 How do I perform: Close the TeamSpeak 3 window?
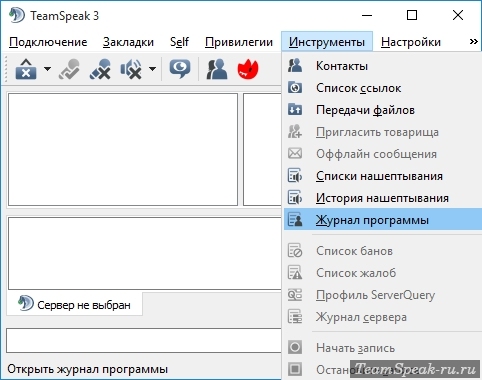click(458, 15)
